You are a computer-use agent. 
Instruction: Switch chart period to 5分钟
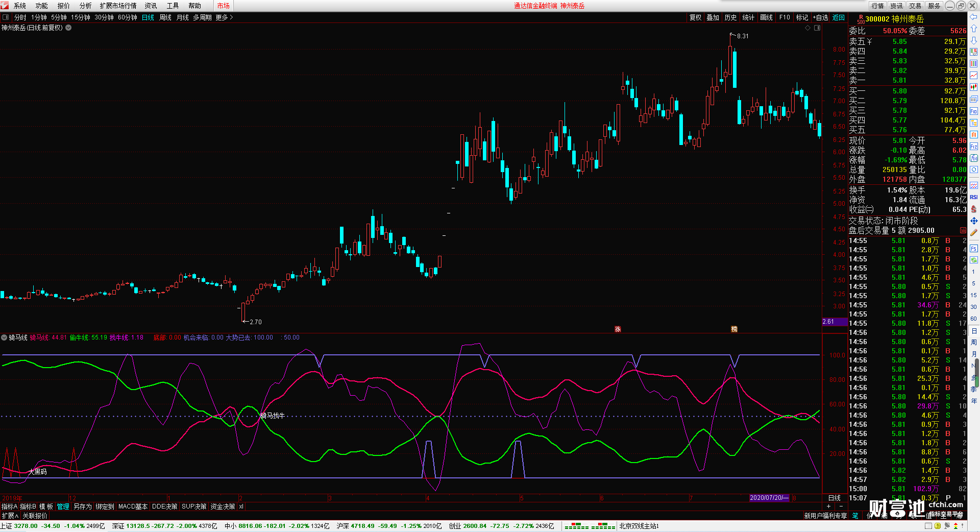[x=59, y=17]
